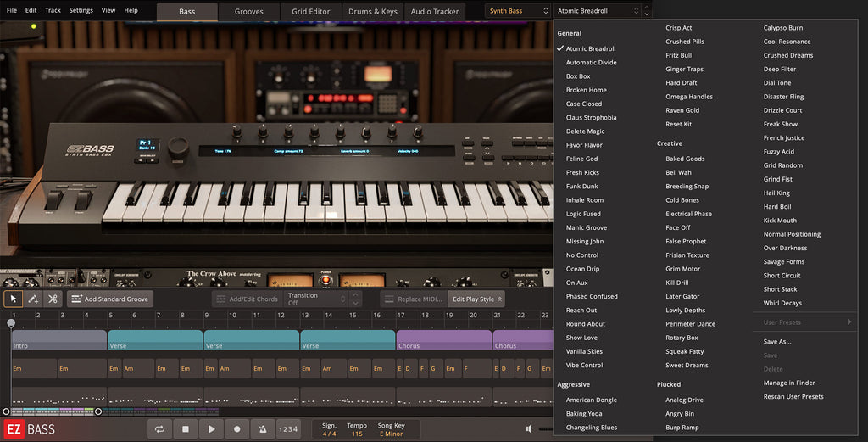Click the speaker volume icon
868x442 pixels.
tap(529, 428)
